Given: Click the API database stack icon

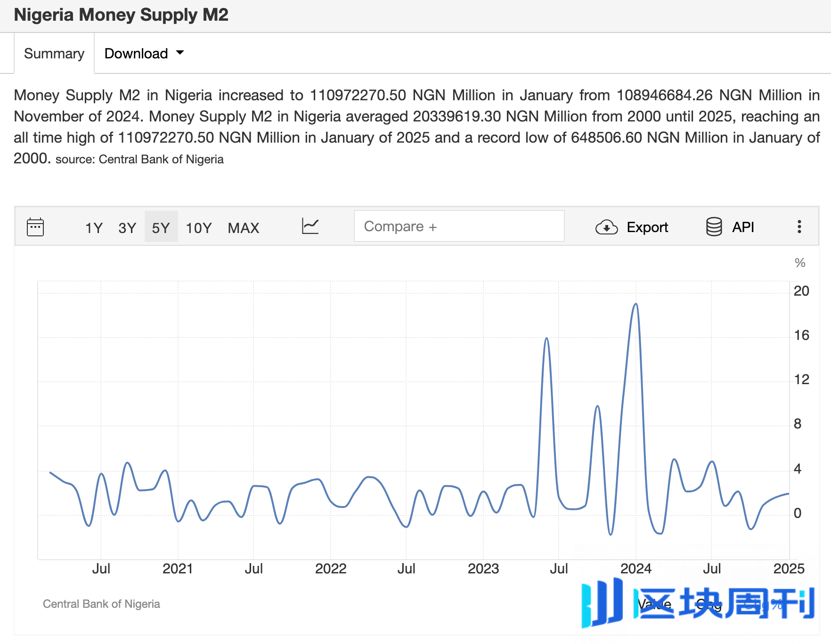Looking at the screenshot, I should point(714,227).
